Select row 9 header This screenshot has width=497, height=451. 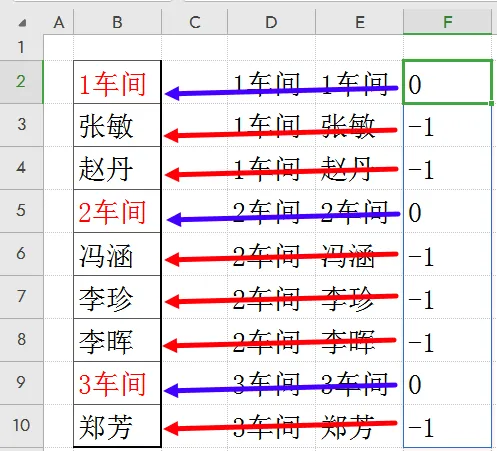pyautogui.click(x=21, y=383)
